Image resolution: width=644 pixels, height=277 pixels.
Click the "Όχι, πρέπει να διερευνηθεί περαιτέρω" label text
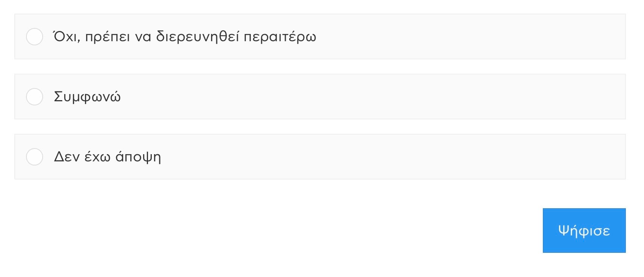point(185,37)
